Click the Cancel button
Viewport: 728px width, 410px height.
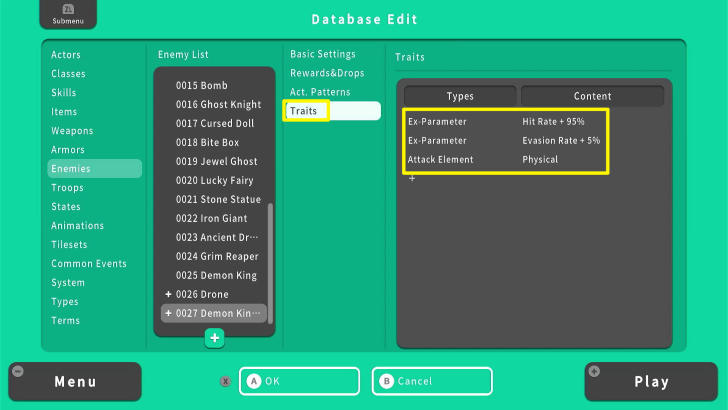[432, 381]
